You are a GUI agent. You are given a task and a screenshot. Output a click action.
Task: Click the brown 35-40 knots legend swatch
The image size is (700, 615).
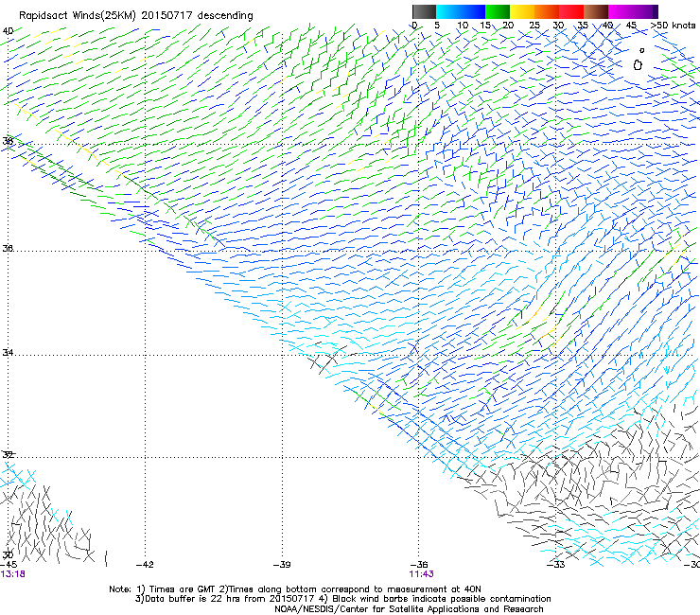(596, 11)
